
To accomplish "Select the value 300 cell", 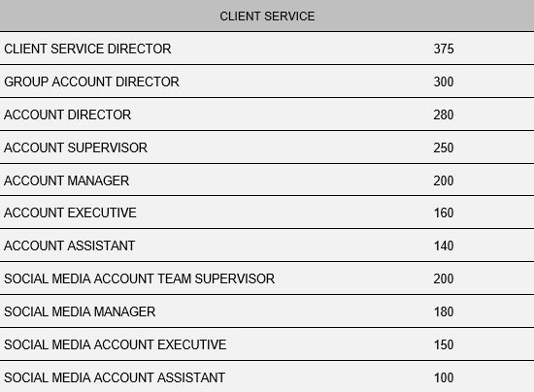I will click(444, 82).
